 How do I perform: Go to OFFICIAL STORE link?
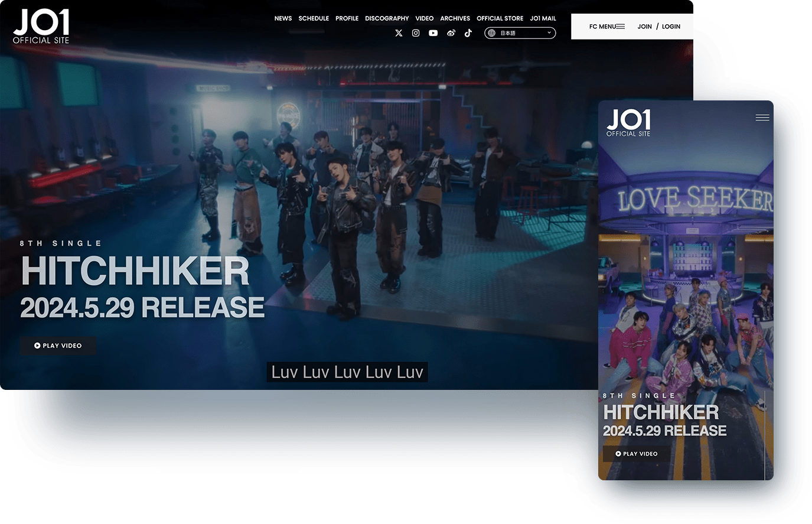(x=500, y=18)
